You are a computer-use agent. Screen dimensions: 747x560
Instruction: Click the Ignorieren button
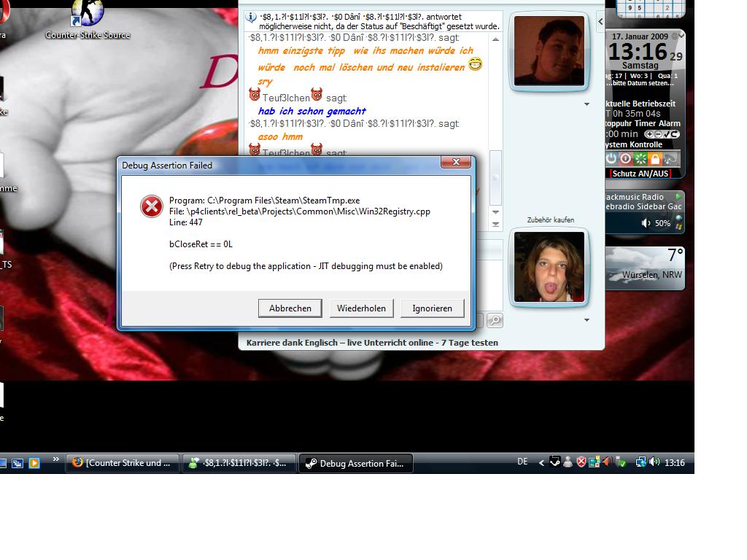click(x=432, y=308)
